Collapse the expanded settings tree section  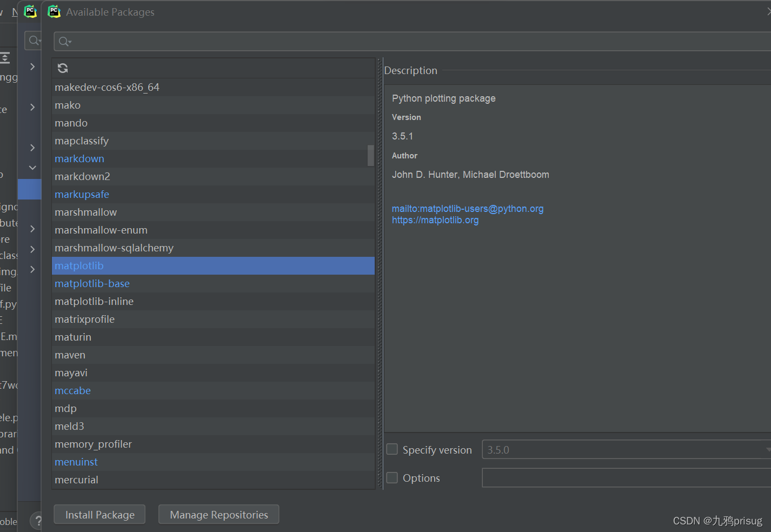click(x=32, y=168)
